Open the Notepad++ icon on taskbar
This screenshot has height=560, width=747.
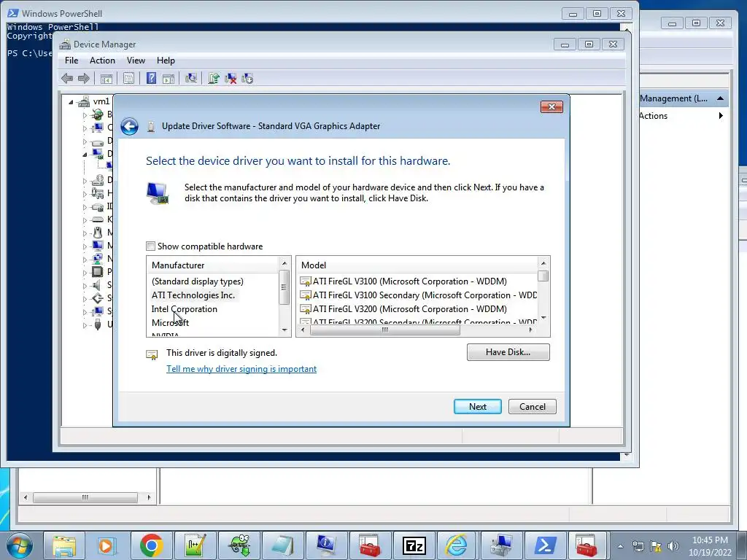click(196, 545)
